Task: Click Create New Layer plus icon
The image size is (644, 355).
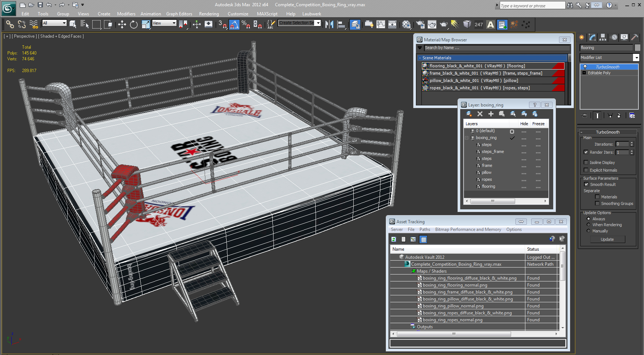Action: click(491, 114)
